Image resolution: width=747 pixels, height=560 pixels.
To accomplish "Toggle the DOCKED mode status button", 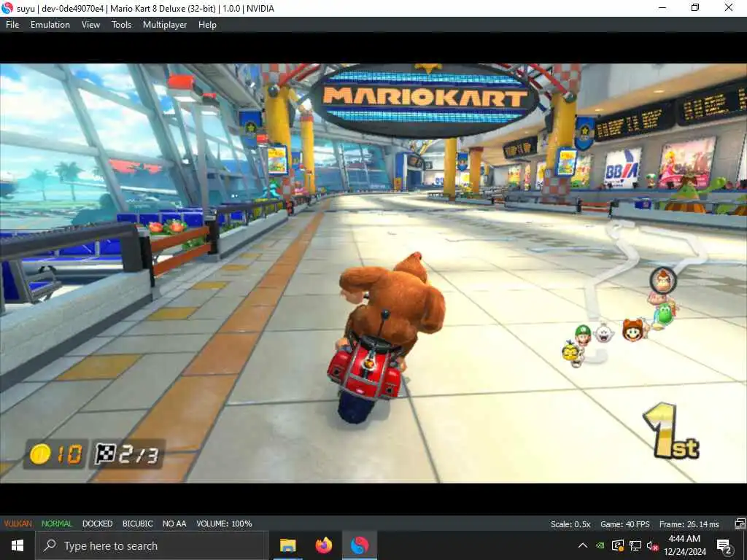I will (97, 524).
